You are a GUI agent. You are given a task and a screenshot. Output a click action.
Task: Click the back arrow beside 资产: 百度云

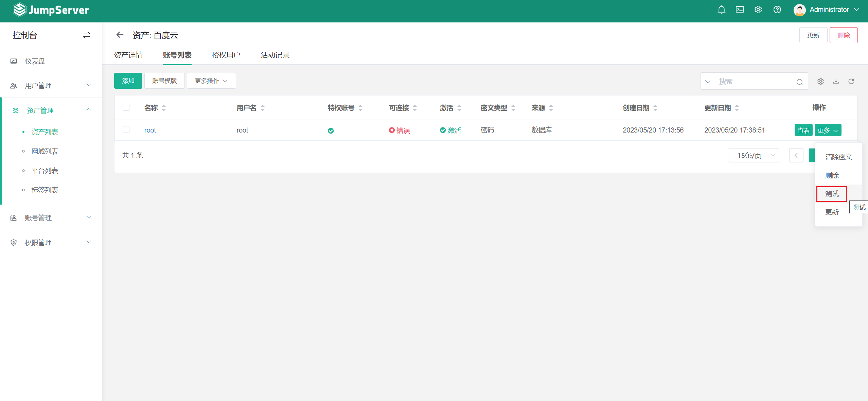pos(120,35)
